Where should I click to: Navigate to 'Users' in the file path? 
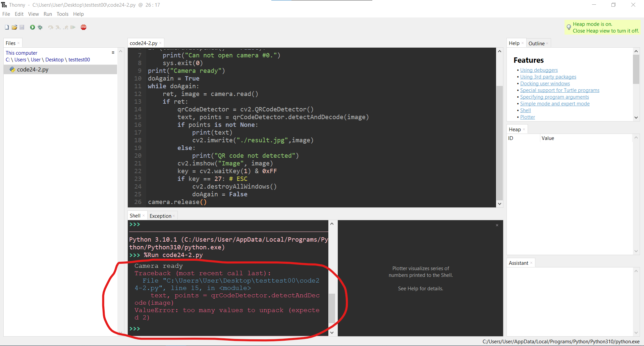20,60
